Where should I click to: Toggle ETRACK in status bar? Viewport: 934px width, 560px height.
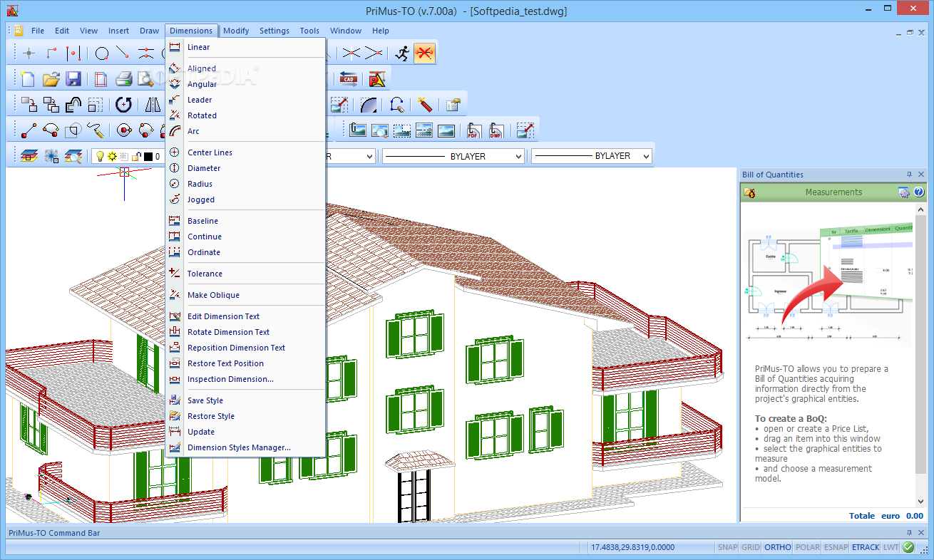(866, 547)
